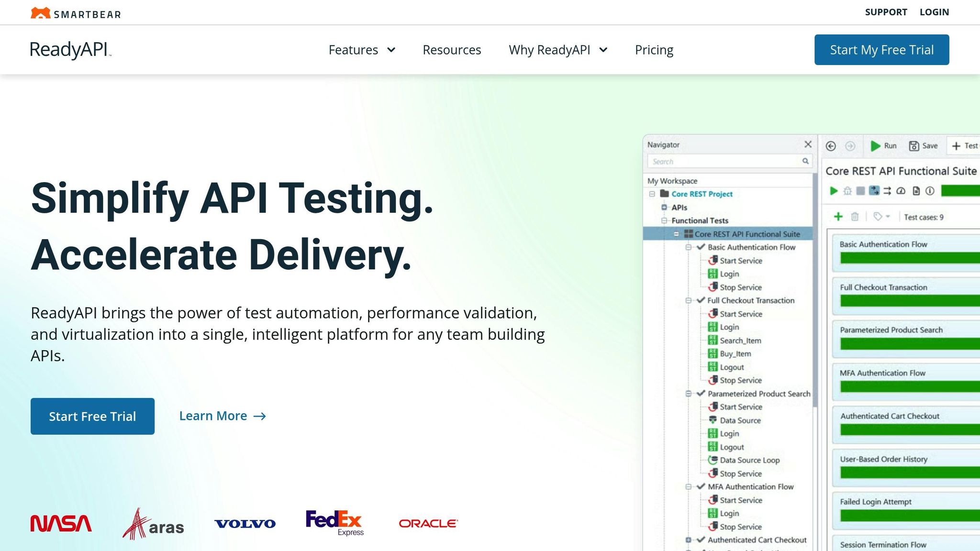Click the + Test button in the app toolbar
Image resolution: width=980 pixels, height=551 pixels.
[964, 146]
